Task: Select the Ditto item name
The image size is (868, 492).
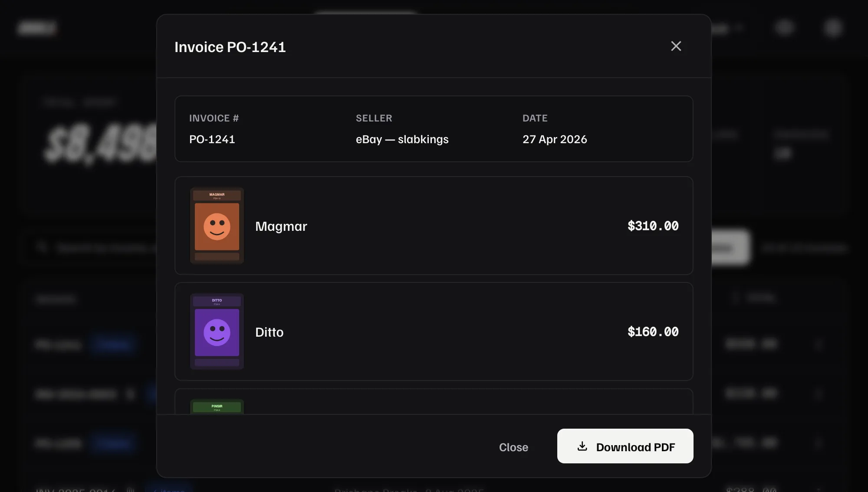Action: point(269,332)
